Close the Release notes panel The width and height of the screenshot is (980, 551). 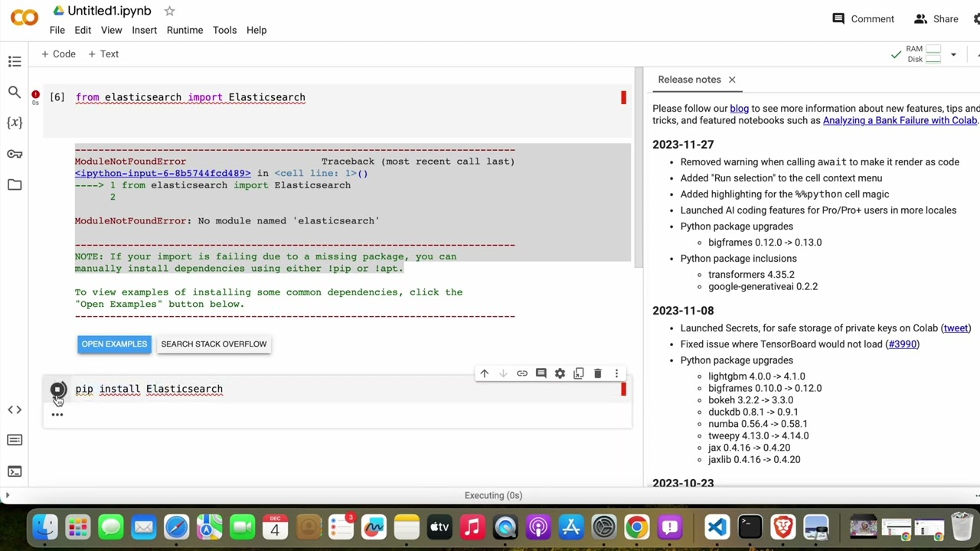click(732, 80)
